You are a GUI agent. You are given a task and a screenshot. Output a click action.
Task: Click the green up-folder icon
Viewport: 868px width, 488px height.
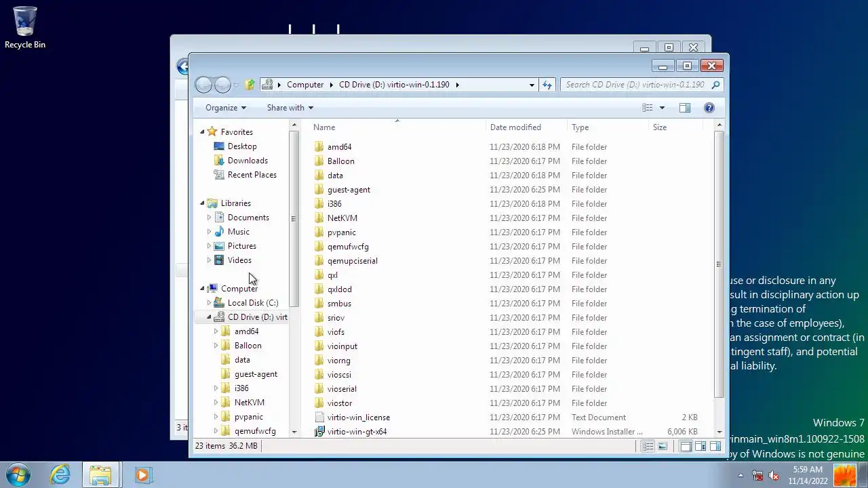pyautogui.click(x=250, y=85)
